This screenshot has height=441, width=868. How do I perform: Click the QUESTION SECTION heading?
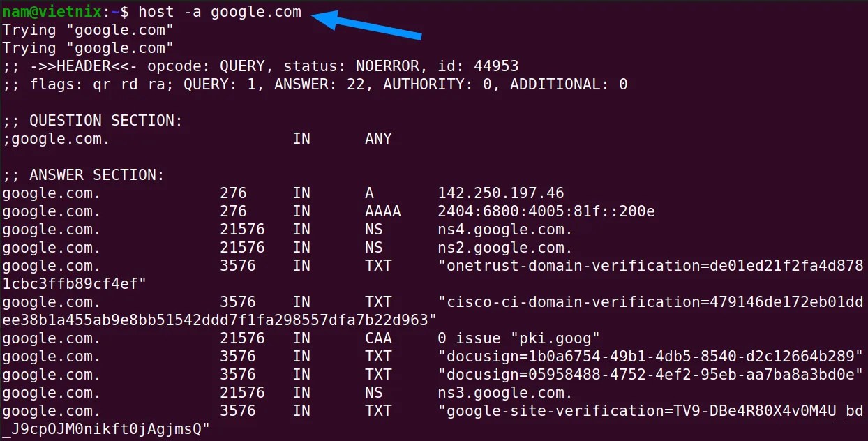[x=105, y=121]
